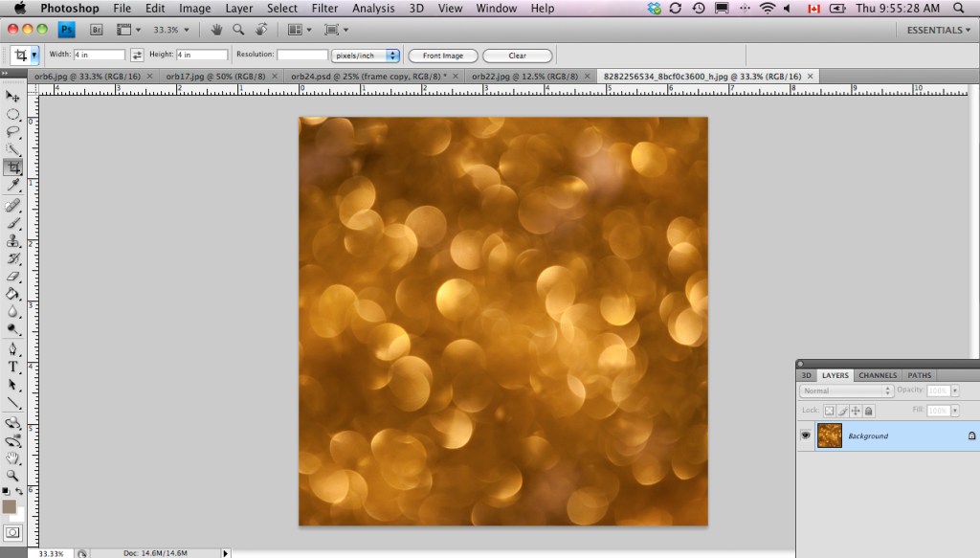This screenshot has height=558, width=980.
Task: Toggle Lock position for the layer
Action: [857, 411]
